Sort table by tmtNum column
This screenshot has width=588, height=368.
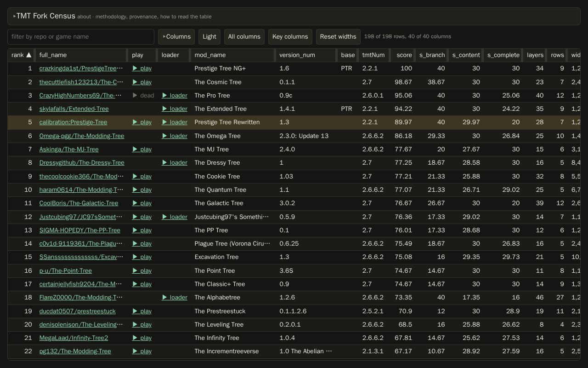click(x=373, y=55)
